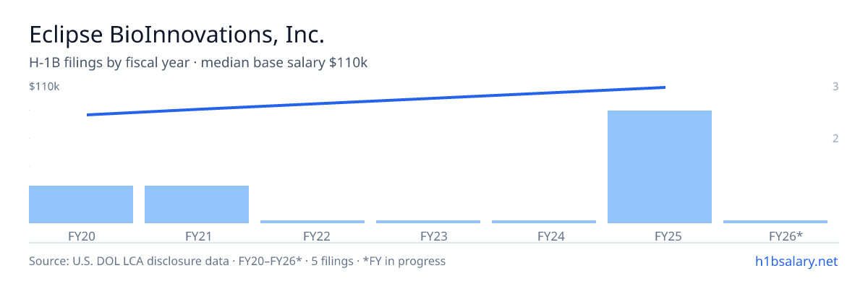Select the FY25 filings bar
The height and width of the screenshot is (289, 868).
click(660, 167)
